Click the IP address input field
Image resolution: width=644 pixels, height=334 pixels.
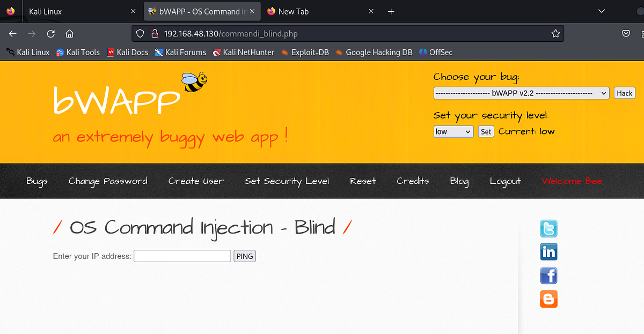(x=182, y=256)
